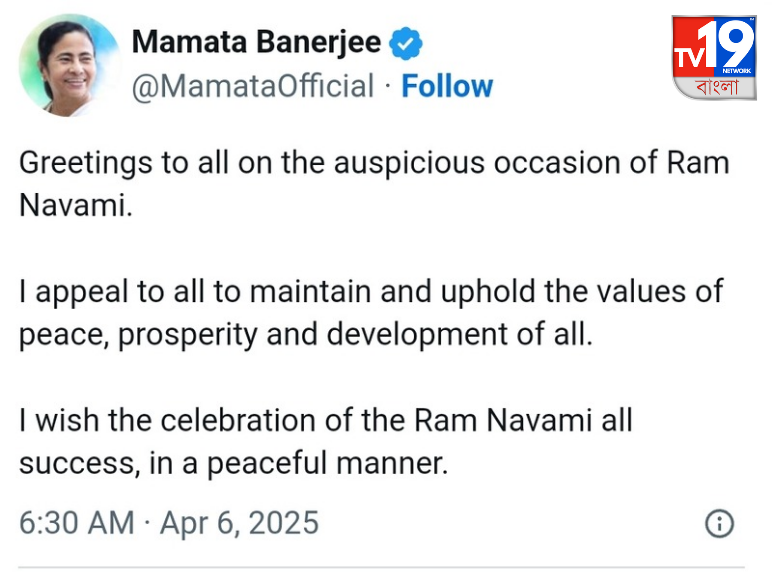Image resolution: width=772 pixels, height=578 pixels.
Task: Click the white 19 numeral in logo
Action: pos(728,43)
